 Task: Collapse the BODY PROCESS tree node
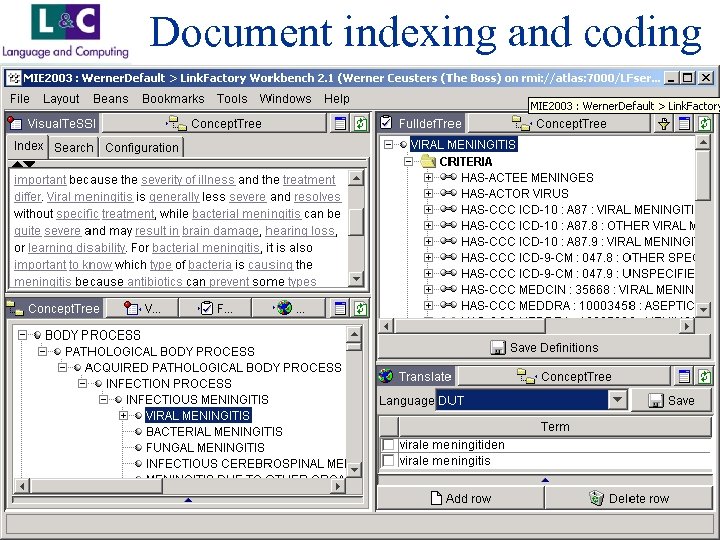tap(22, 335)
